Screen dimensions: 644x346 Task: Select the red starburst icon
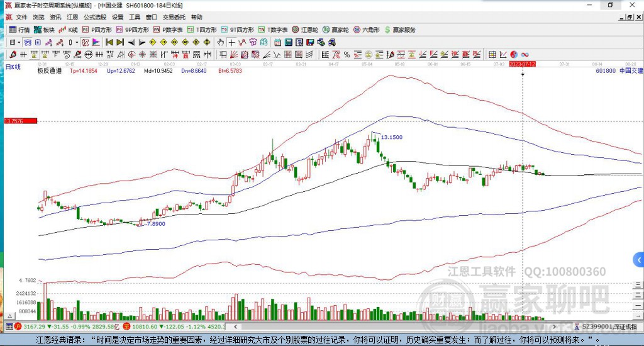(x=142, y=55)
